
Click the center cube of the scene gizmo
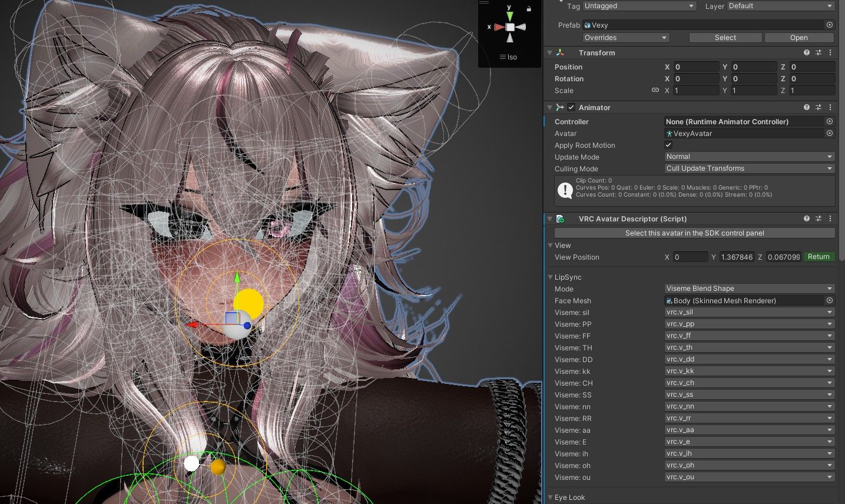tap(510, 27)
